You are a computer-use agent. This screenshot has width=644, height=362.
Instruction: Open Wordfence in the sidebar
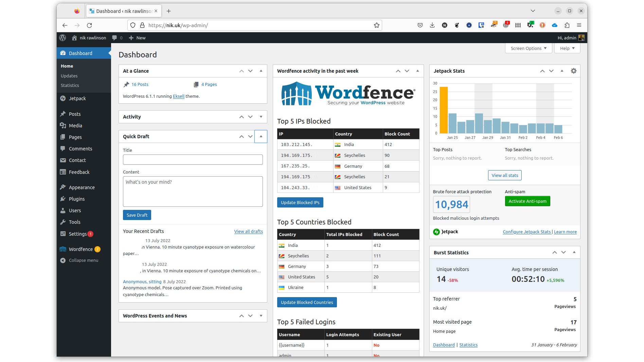tap(84, 249)
